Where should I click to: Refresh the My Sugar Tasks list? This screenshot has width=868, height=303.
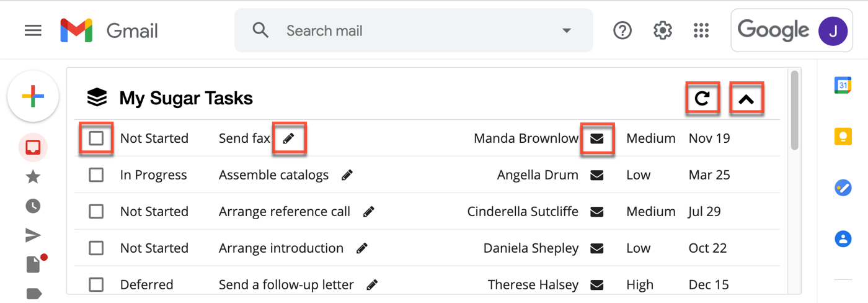coord(702,98)
